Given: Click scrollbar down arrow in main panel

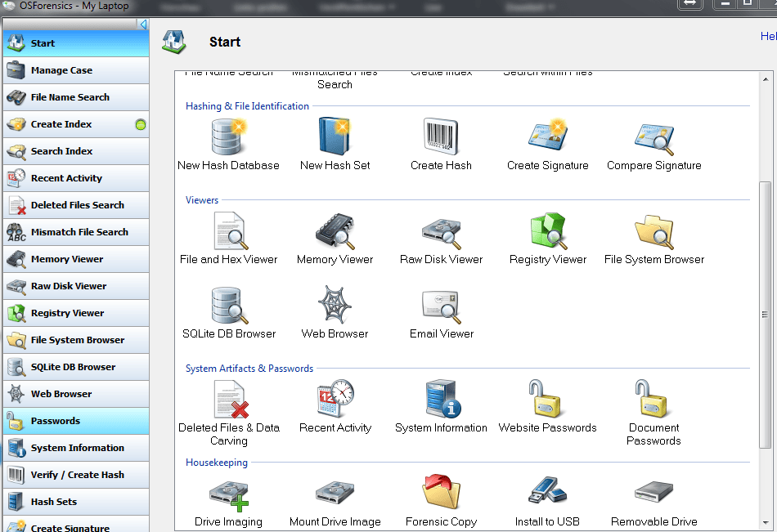Looking at the screenshot, I should (765, 522).
